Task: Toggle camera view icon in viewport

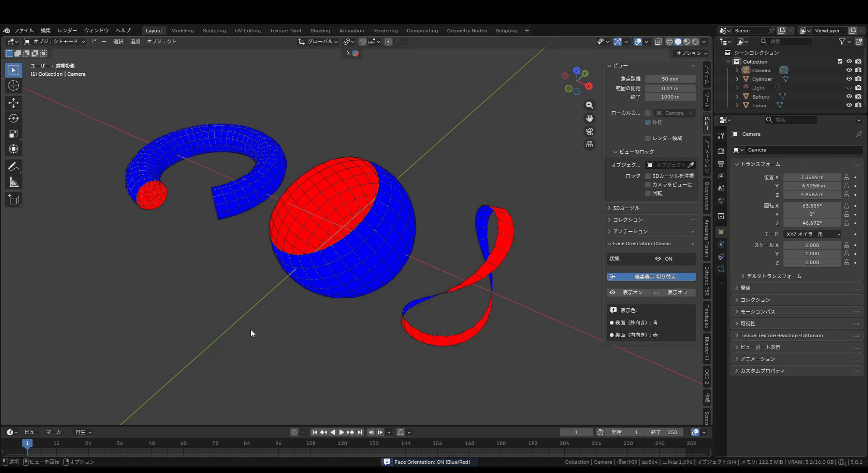Action: pyautogui.click(x=590, y=131)
